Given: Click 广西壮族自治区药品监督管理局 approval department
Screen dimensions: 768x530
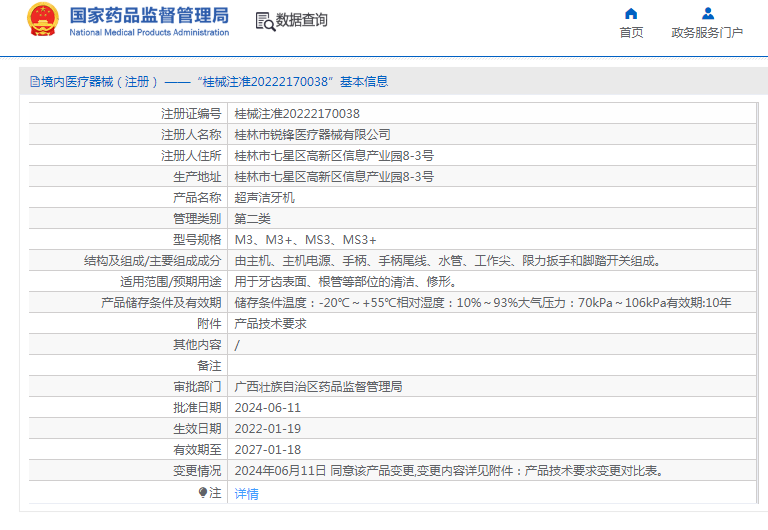Looking at the screenshot, I should [x=318, y=387].
